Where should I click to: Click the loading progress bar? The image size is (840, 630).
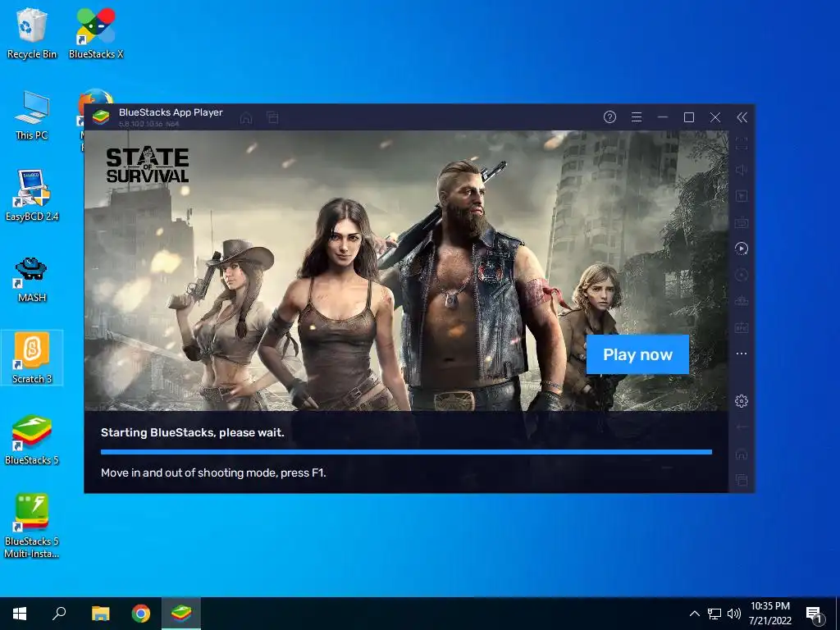click(x=406, y=452)
